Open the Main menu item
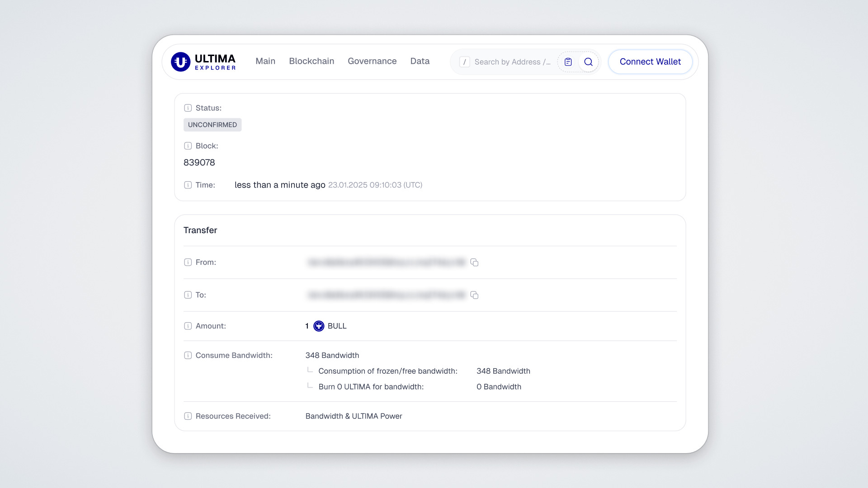Screen dimensions: 868x488 pos(265,61)
